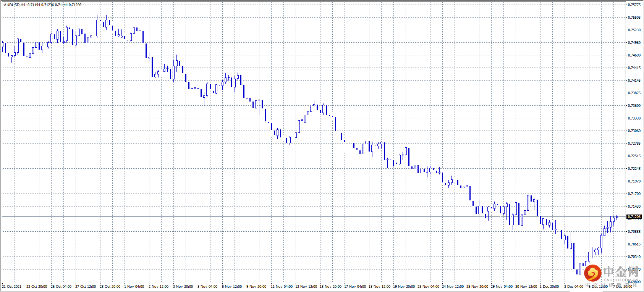
Task: Select the 0.74145 price level label
Action: [x=634, y=81]
